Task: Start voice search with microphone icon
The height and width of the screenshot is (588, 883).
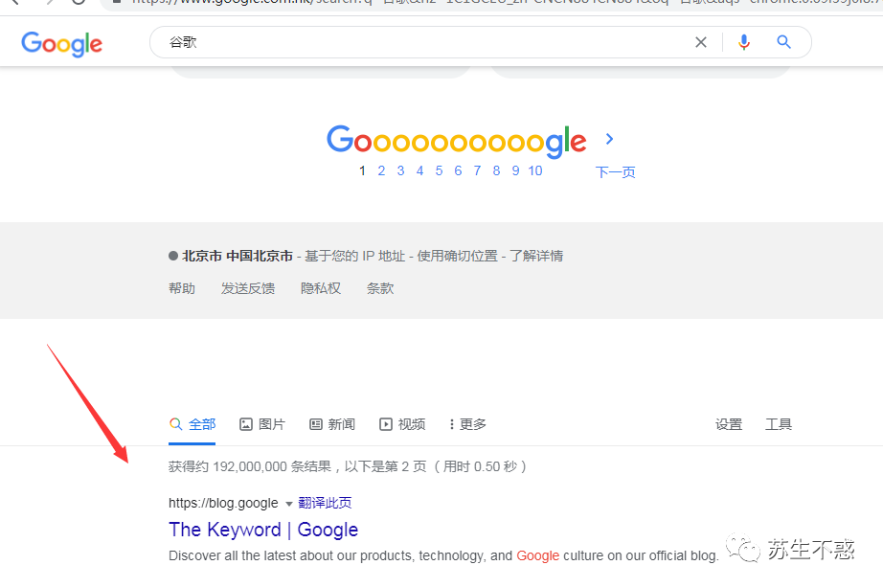Action: pos(744,42)
